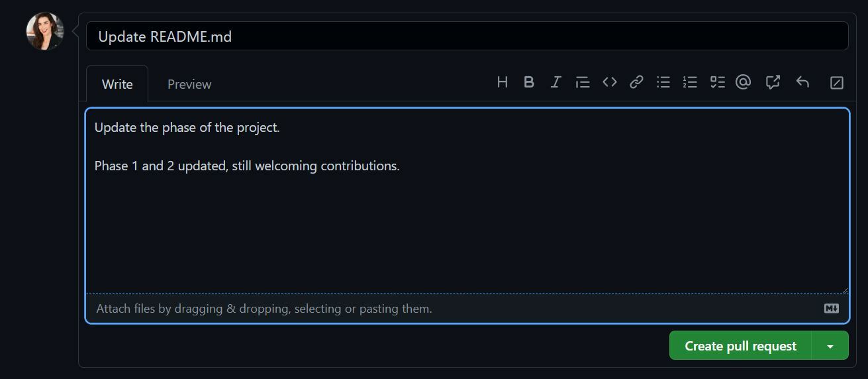Open the Markdown supported help icon
Viewport: 868px width, 379px height.
click(x=832, y=309)
